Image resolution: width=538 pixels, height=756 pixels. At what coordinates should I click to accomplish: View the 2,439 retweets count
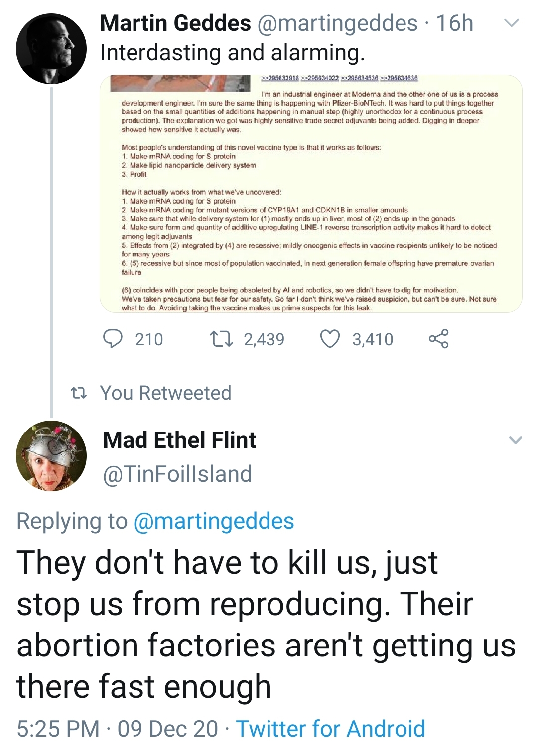264,339
